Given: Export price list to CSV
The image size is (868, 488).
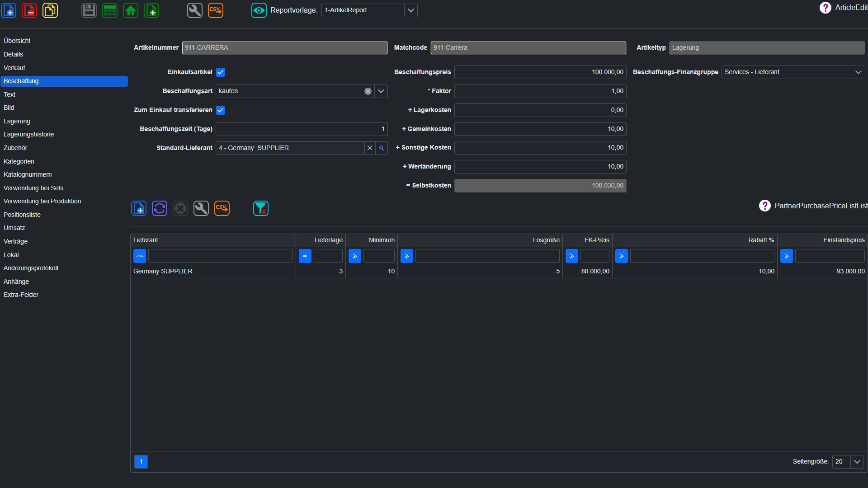Looking at the screenshot, I should pyautogui.click(x=222, y=208).
